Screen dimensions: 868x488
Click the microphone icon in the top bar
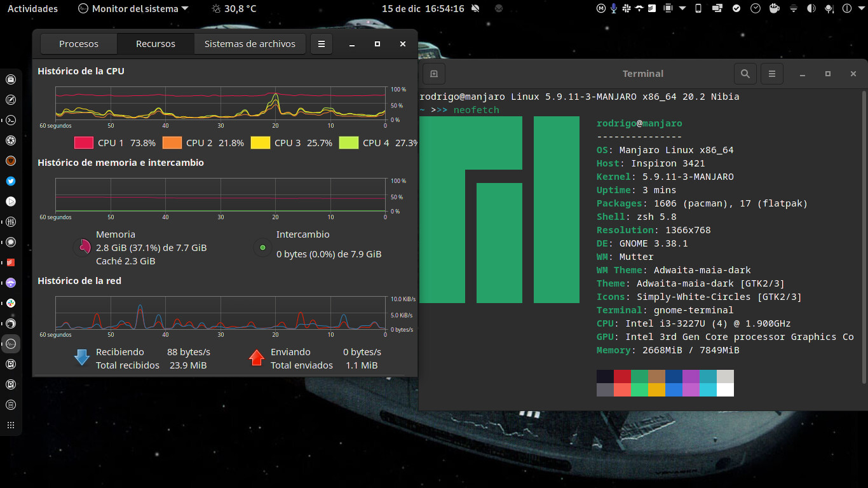[614, 8]
